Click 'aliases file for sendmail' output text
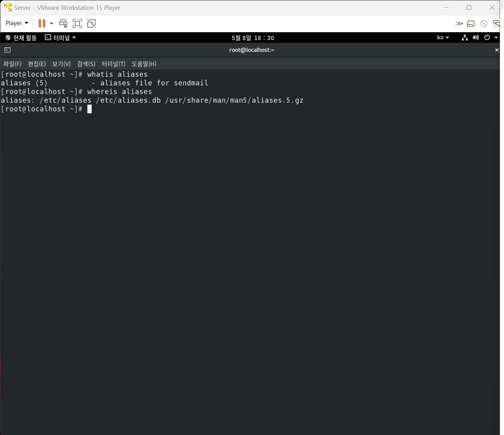504x435 pixels. click(154, 83)
